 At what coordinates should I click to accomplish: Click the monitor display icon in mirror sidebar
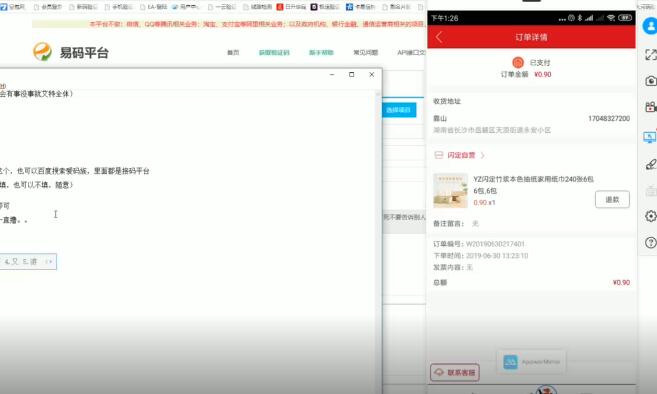point(650,137)
